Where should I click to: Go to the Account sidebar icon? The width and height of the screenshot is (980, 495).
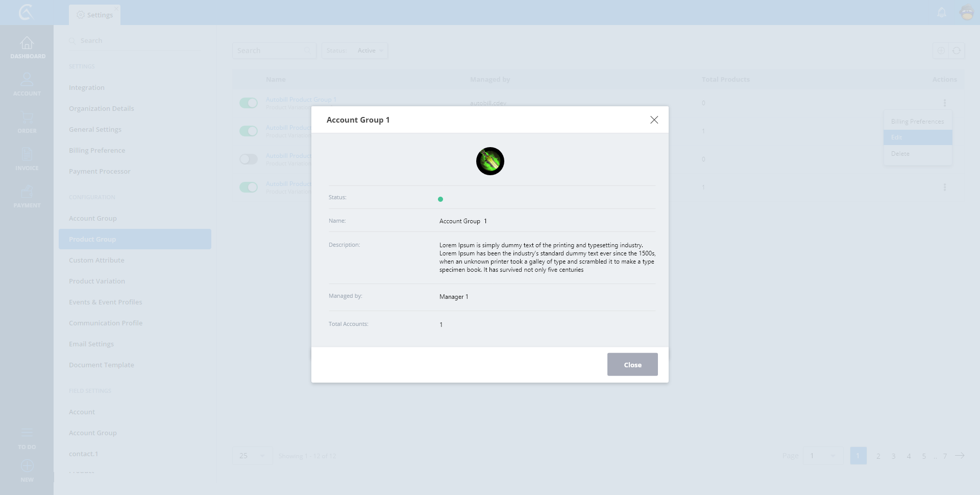click(27, 80)
